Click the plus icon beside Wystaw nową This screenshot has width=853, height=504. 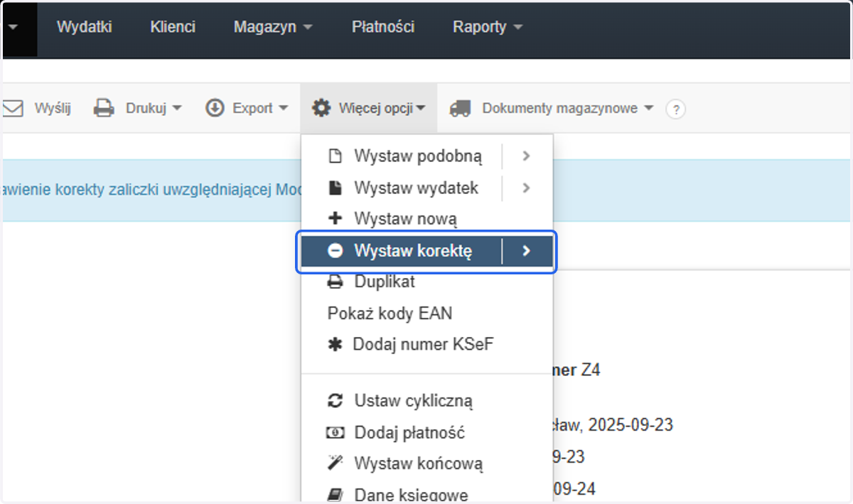tap(335, 218)
